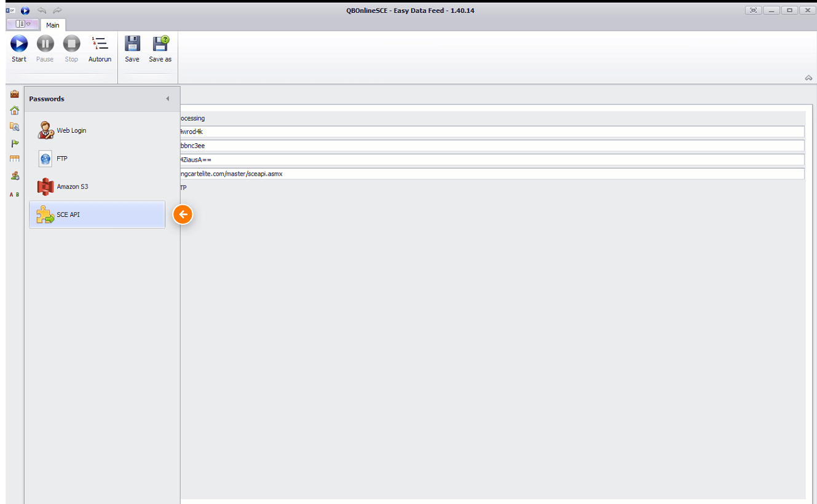Click the Stop button in ribbon
817x504 pixels.
pos(71,49)
